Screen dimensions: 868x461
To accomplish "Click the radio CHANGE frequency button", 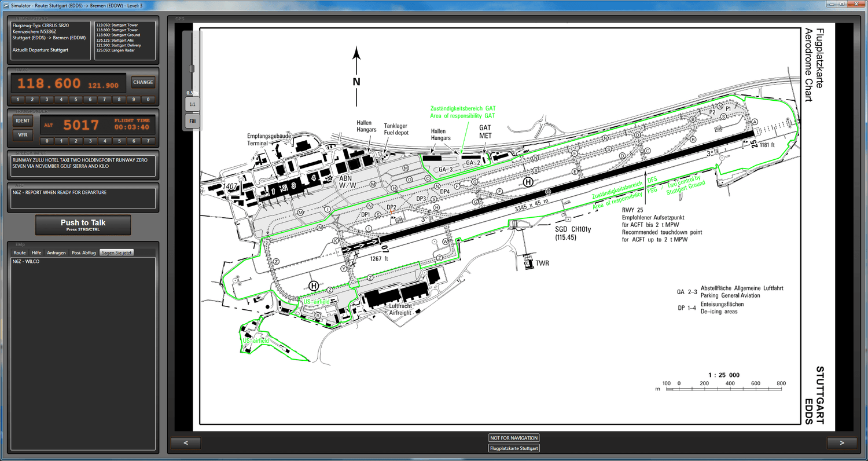I will [x=143, y=82].
